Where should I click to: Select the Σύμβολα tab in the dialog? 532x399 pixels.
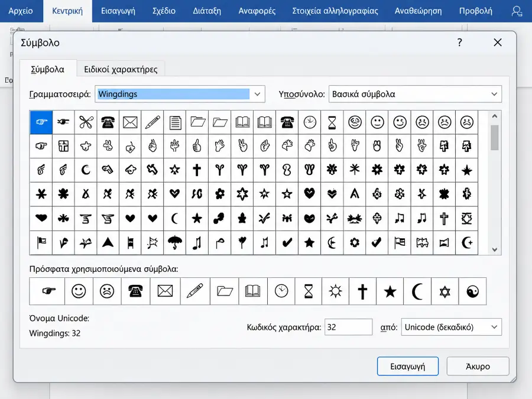point(47,69)
